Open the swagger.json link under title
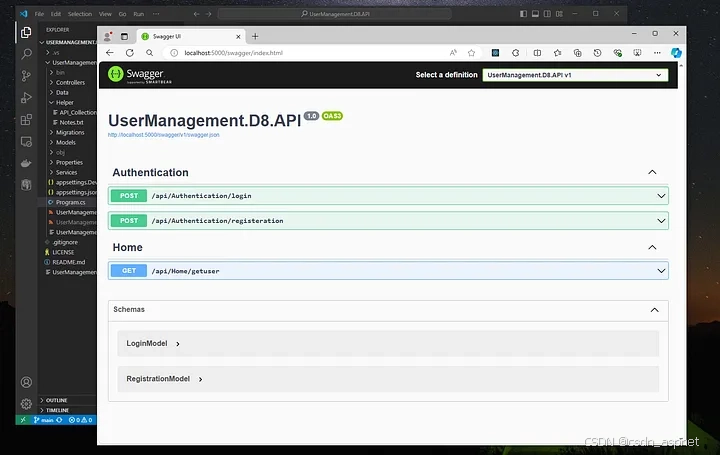 [163, 135]
